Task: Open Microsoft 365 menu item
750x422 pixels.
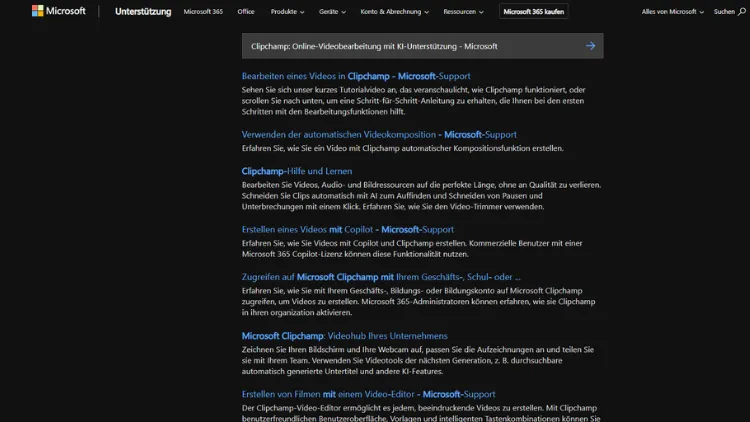Action: click(x=203, y=11)
